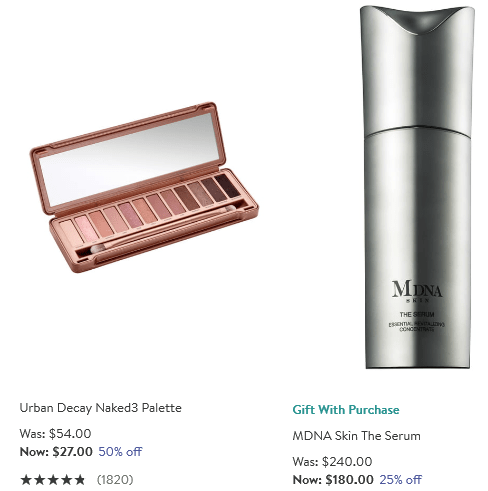Click the lightest pink shade in the palette
488x491 pixels.
click(71, 231)
